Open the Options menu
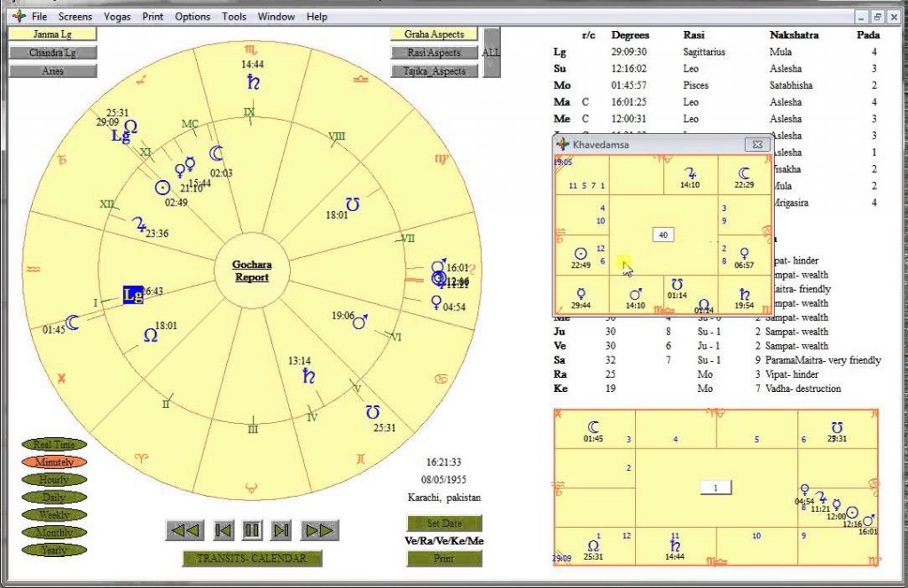 tap(192, 16)
